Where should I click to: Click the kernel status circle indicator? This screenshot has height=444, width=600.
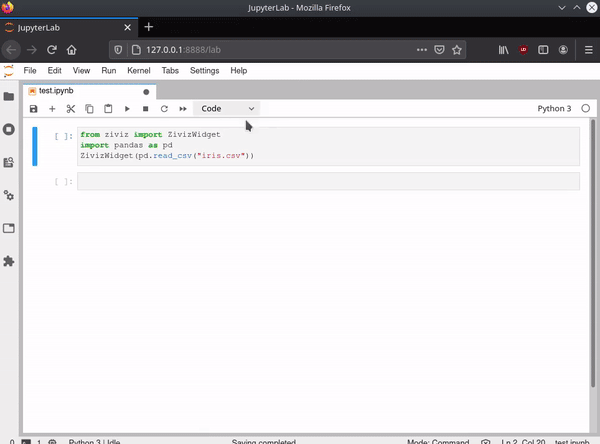pyautogui.click(x=585, y=109)
